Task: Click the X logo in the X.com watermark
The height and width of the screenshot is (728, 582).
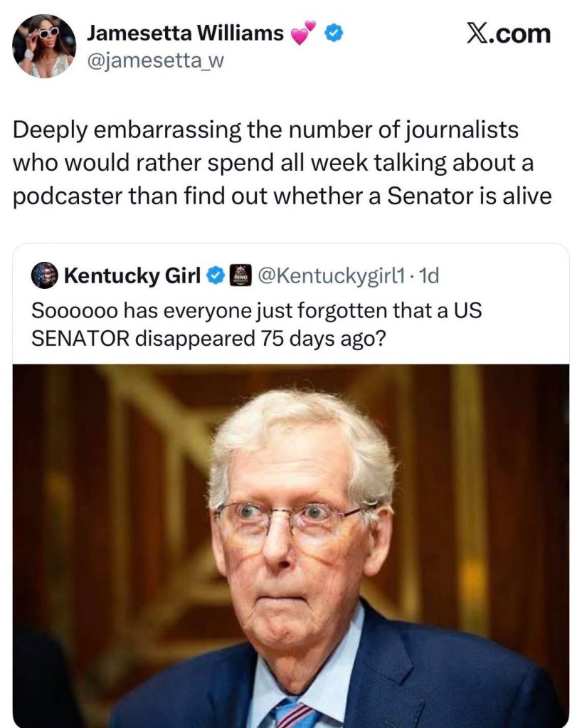Action: click(477, 33)
